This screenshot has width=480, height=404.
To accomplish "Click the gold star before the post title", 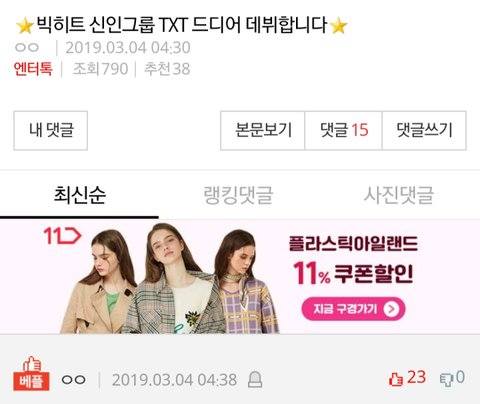I will 25,26.
